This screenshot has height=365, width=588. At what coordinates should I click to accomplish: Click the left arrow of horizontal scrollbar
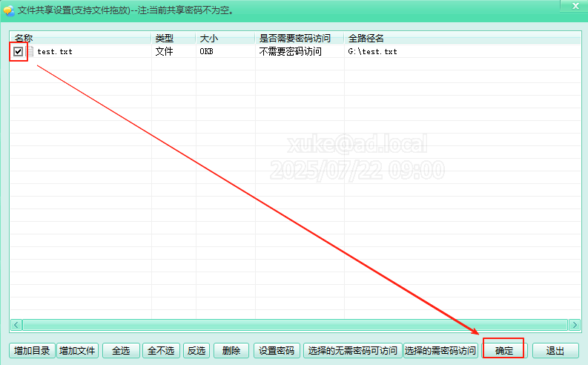(16, 325)
